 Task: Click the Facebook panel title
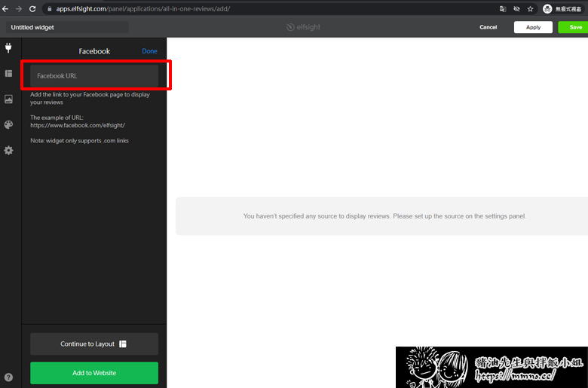[94, 51]
